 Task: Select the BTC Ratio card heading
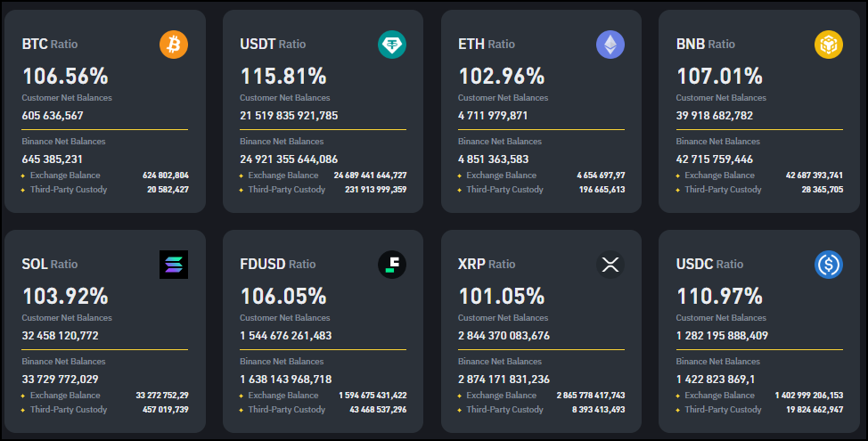(50, 44)
